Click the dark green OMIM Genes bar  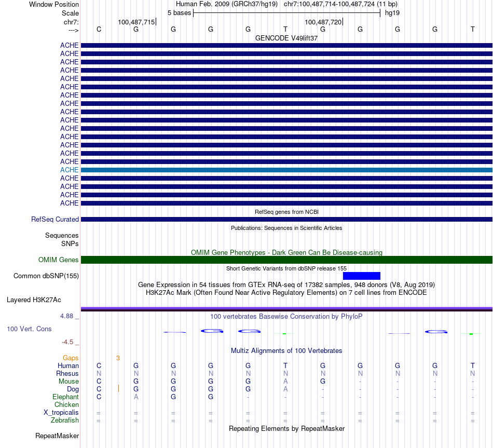286,260
